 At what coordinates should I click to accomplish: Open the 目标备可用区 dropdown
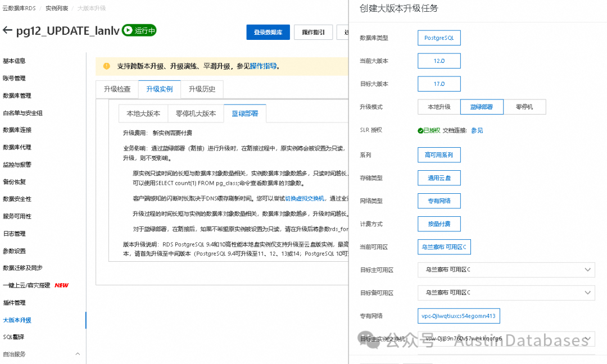pyautogui.click(x=506, y=293)
